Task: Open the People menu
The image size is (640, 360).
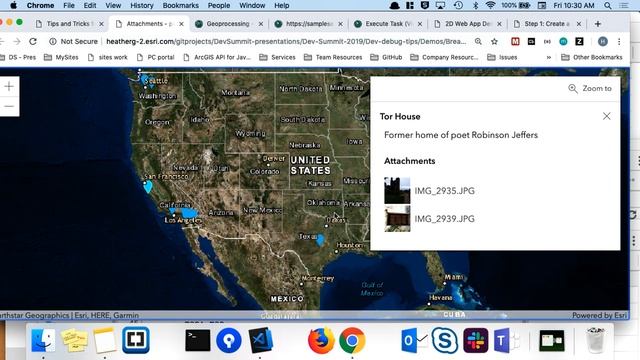Action: (x=219, y=5)
